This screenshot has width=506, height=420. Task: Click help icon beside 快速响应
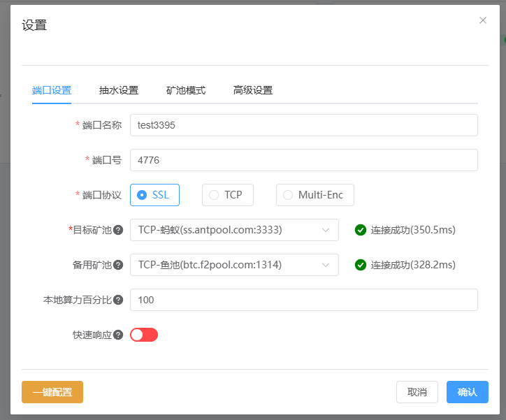(x=118, y=335)
